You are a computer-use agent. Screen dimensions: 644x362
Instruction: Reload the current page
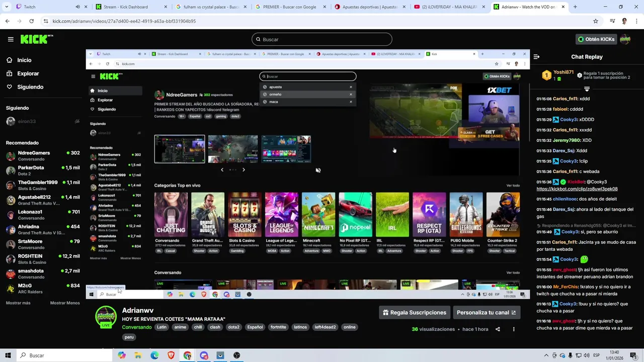(31, 21)
